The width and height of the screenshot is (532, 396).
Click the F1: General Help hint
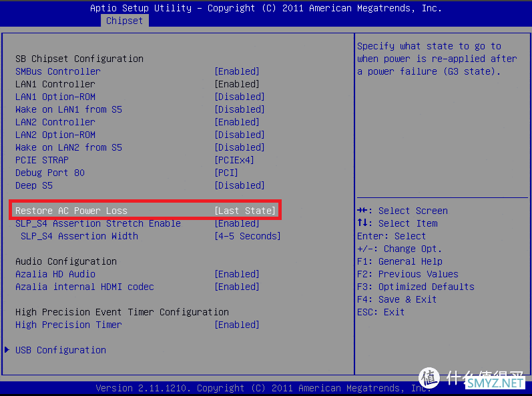[400, 261]
